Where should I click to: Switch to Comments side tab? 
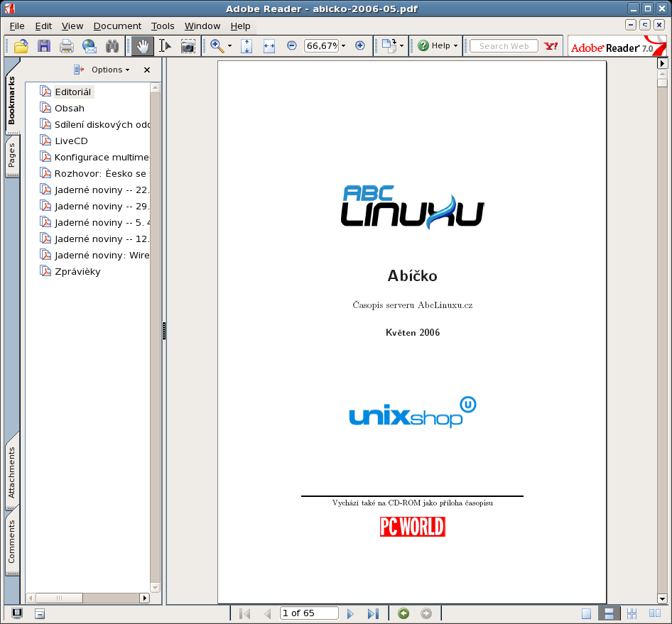[x=11, y=542]
